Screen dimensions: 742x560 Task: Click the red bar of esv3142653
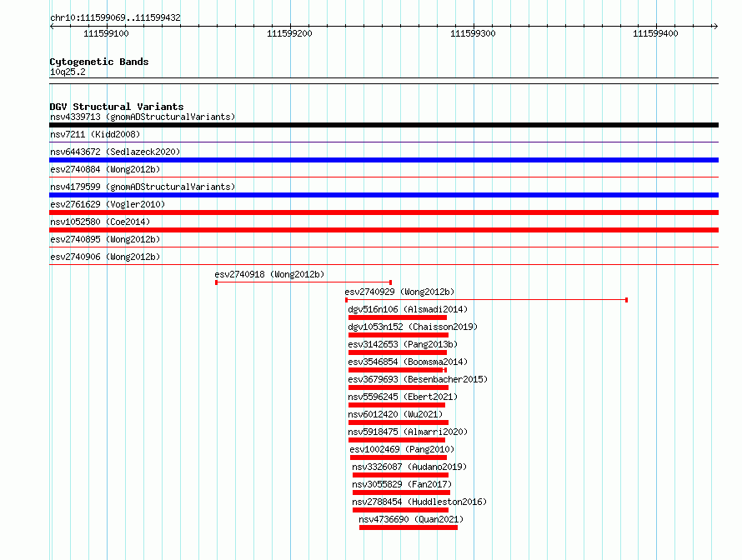pos(398,352)
